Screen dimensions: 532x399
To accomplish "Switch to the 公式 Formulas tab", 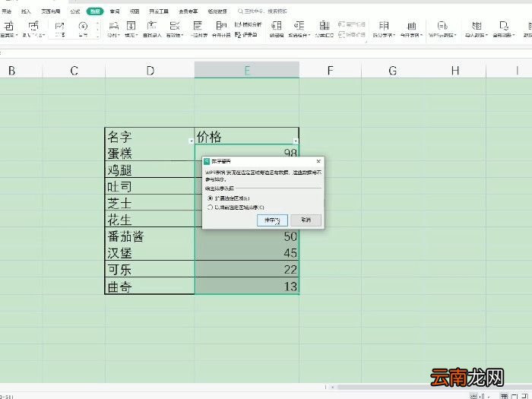I will pyautogui.click(x=75, y=11).
